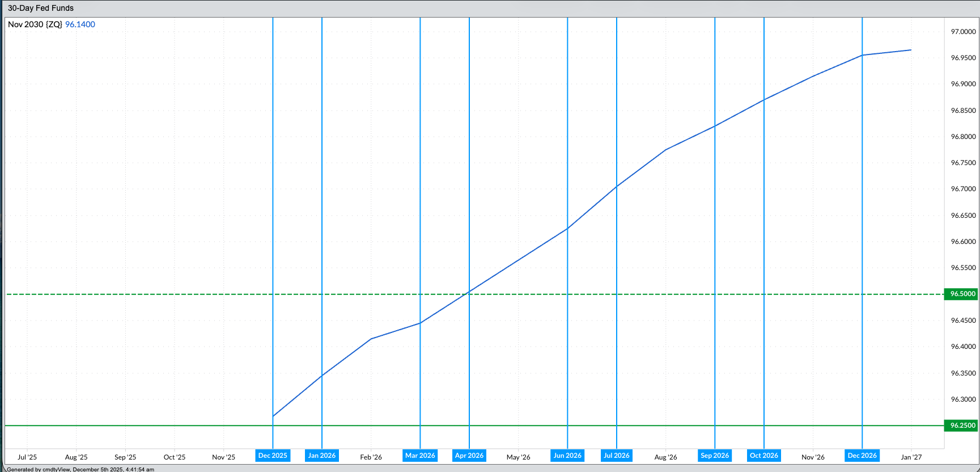
Task: Select the May '26 x-axis label
Action: pos(518,457)
